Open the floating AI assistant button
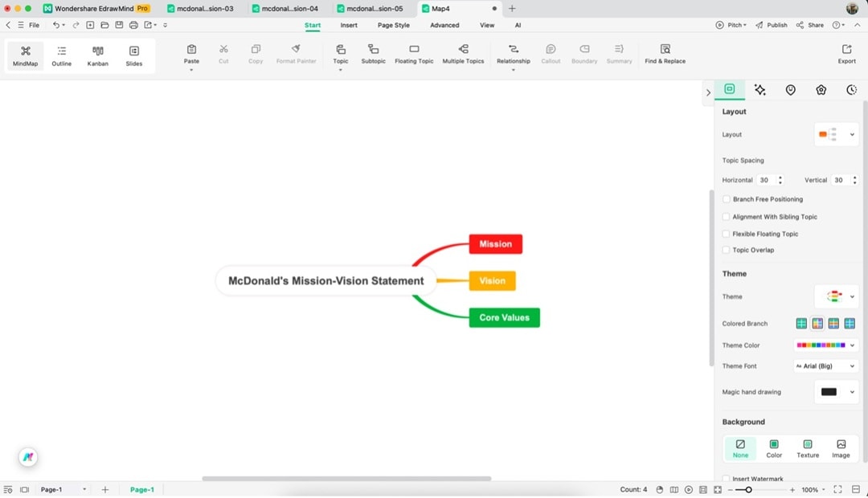The height and width of the screenshot is (498, 868). point(28,457)
